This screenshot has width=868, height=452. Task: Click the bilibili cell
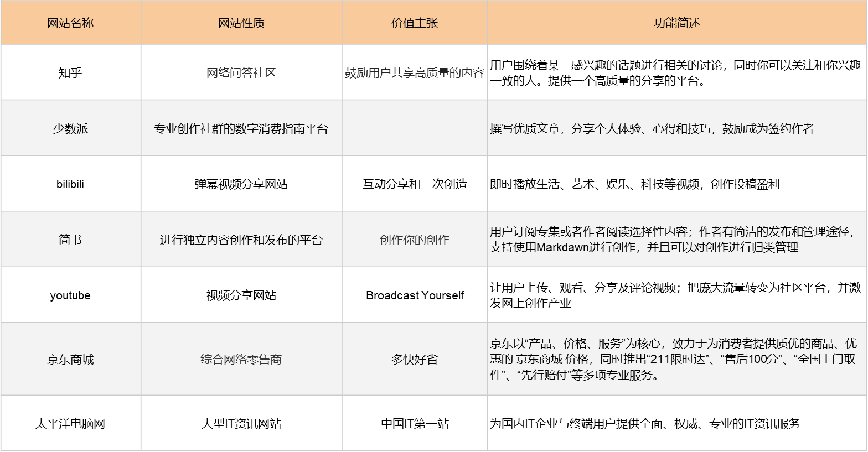point(70,184)
